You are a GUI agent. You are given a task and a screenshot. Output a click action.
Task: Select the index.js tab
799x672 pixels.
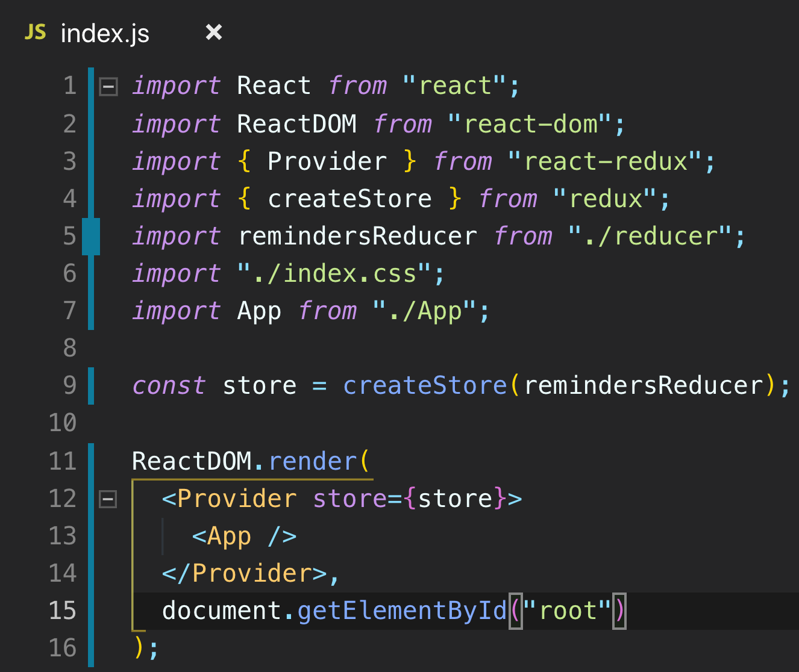[x=104, y=33]
